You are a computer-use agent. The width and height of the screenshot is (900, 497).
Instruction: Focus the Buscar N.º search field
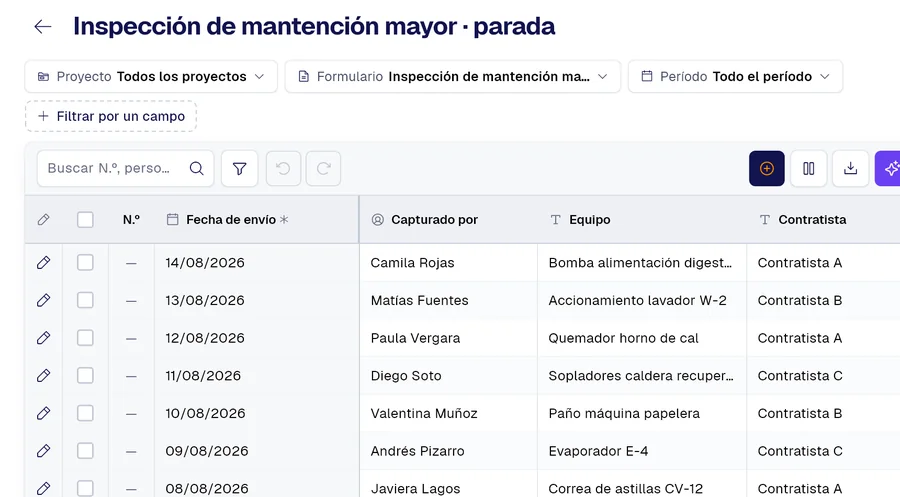(x=125, y=168)
